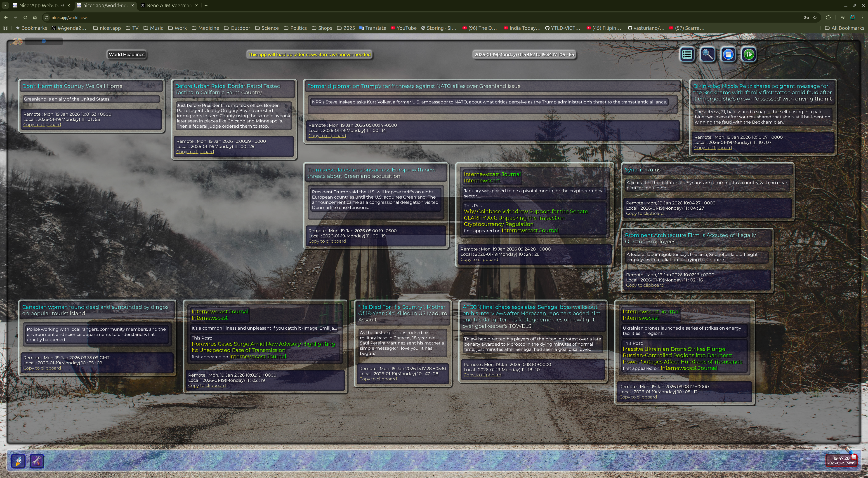Open the Politics bookmarks folder
This screenshot has height=478, width=868.
pyautogui.click(x=295, y=28)
